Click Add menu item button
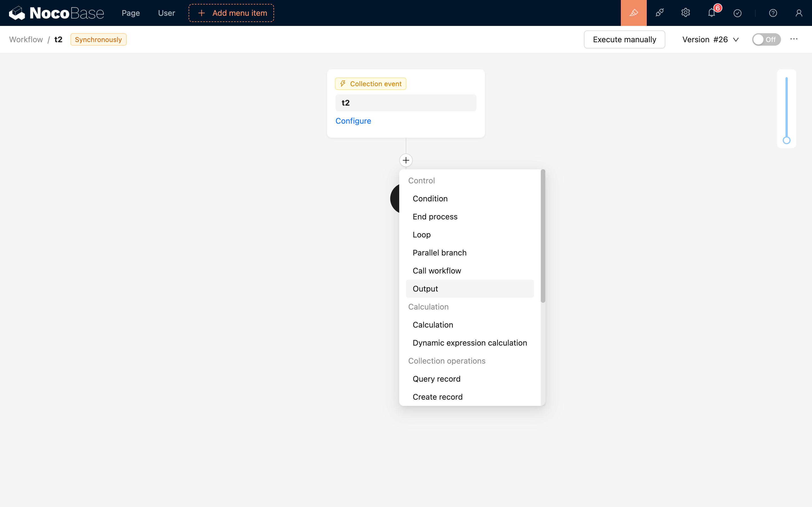The height and width of the screenshot is (507, 812). (x=231, y=13)
